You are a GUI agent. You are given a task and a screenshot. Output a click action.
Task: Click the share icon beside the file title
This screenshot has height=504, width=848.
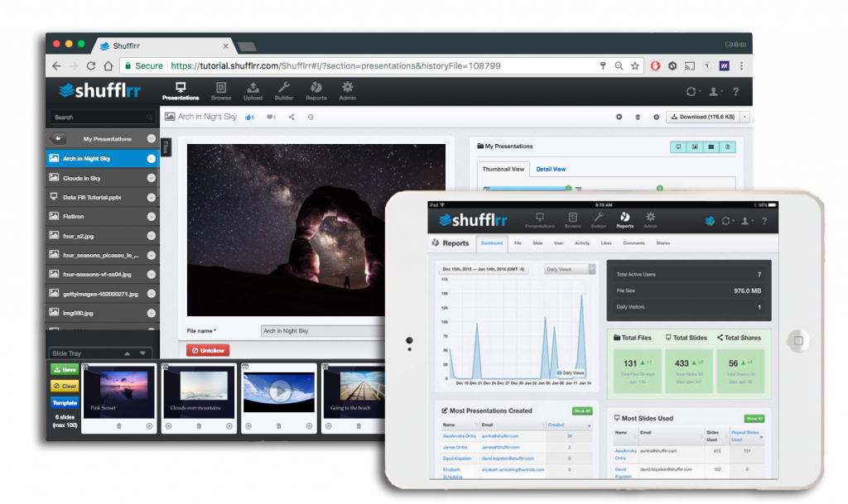[291, 118]
